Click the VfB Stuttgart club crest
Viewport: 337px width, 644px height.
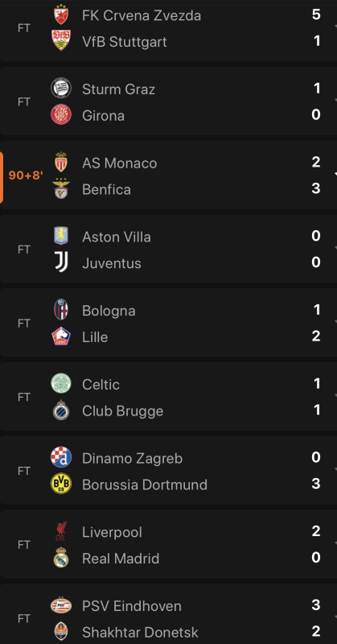(x=61, y=40)
